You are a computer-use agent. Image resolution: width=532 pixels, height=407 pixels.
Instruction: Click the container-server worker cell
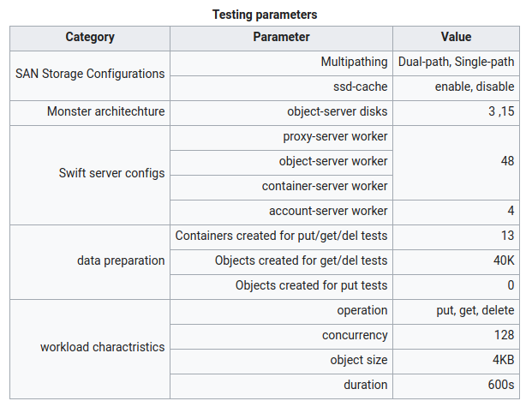click(325, 186)
